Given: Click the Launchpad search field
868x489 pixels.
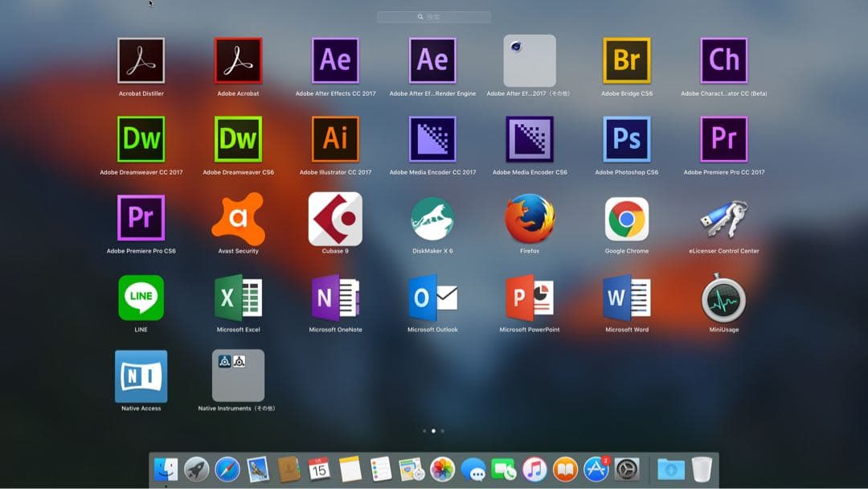Looking at the screenshot, I should pyautogui.click(x=434, y=17).
